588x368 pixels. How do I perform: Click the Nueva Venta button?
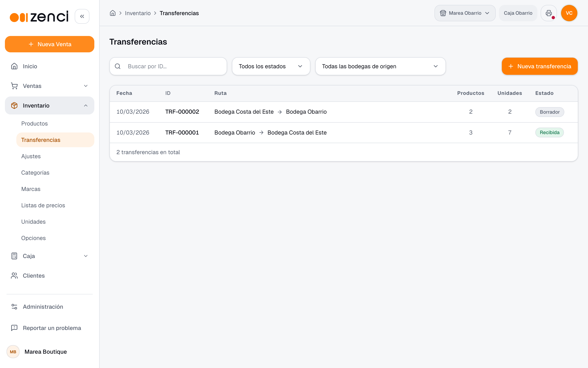(50, 44)
